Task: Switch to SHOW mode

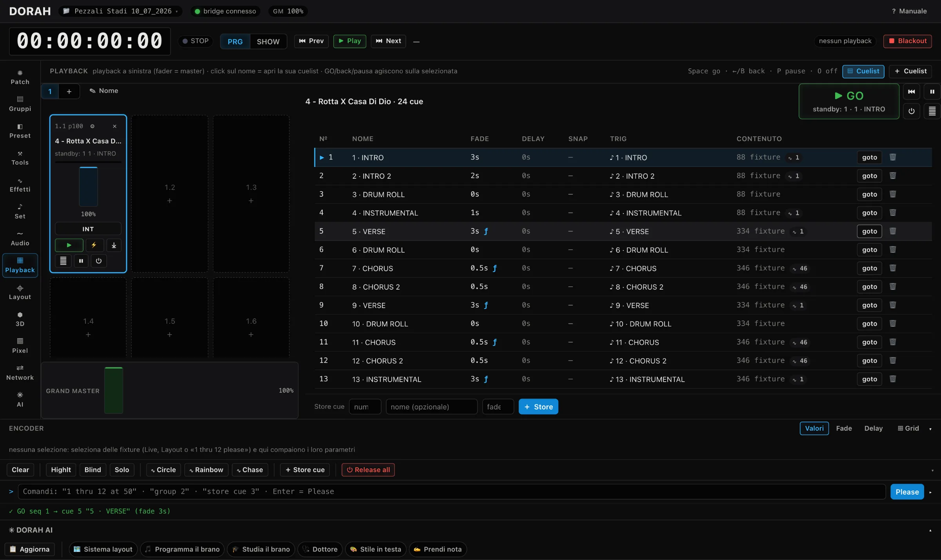Action: [x=268, y=42]
